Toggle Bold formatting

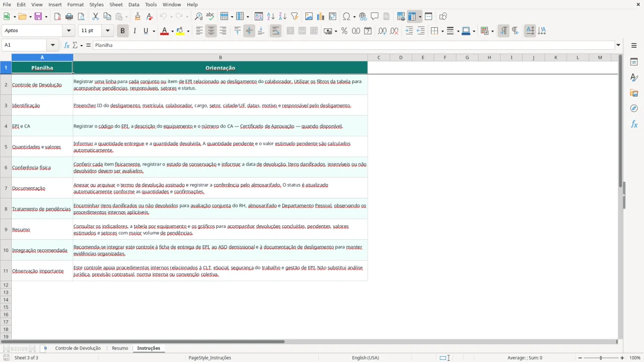click(x=122, y=31)
